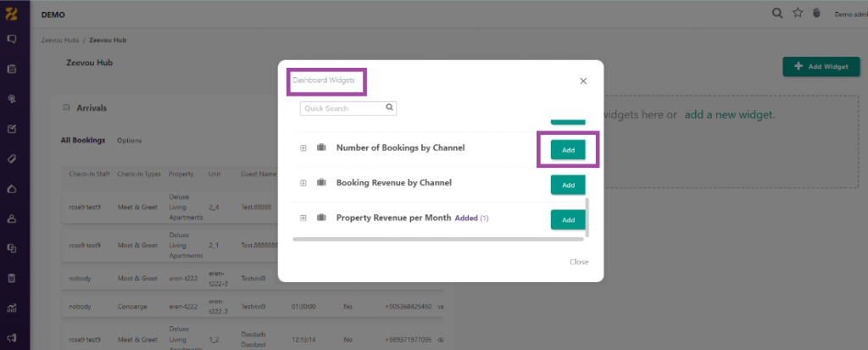This screenshot has width=868, height=350.
Task: Open the clipboard icon in the sidebar
Action: (12, 278)
